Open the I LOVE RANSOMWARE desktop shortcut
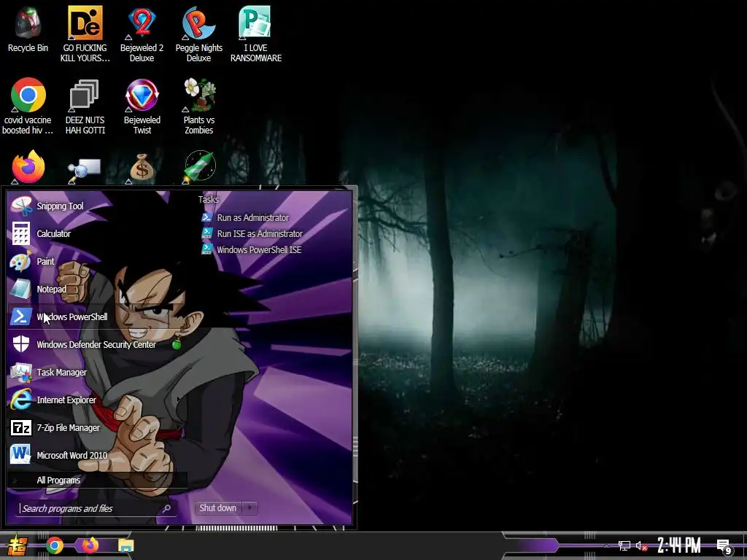 pos(256,34)
